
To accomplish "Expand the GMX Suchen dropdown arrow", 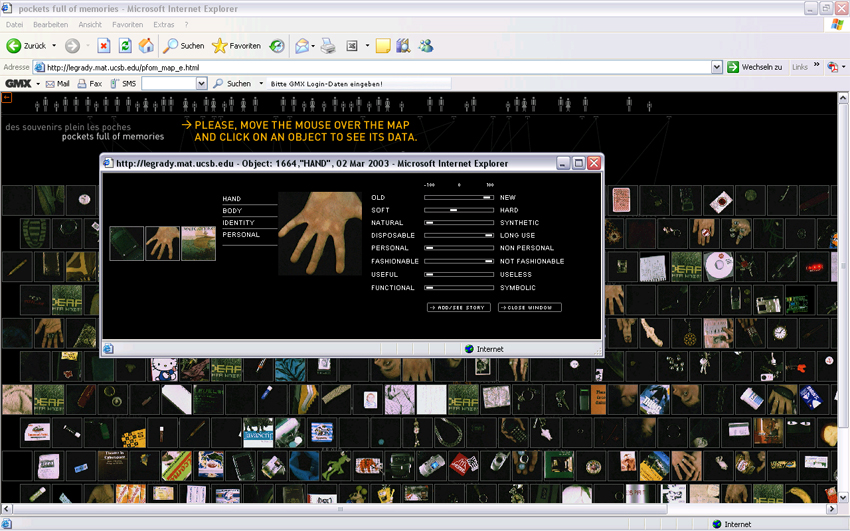I will pyautogui.click(x=261, y=84).
